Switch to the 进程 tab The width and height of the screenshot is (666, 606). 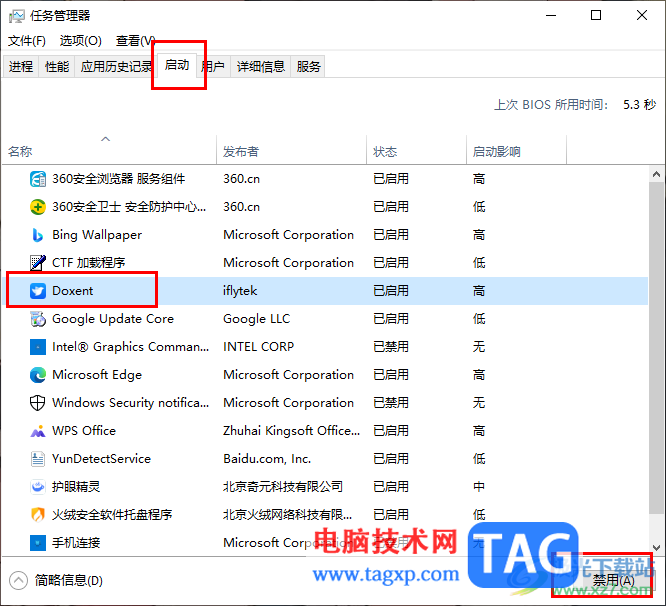(x=21, y=66)
